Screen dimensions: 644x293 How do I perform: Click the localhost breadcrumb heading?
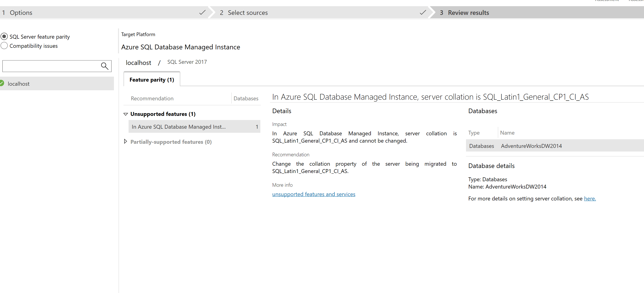click(x=138, y=62)
